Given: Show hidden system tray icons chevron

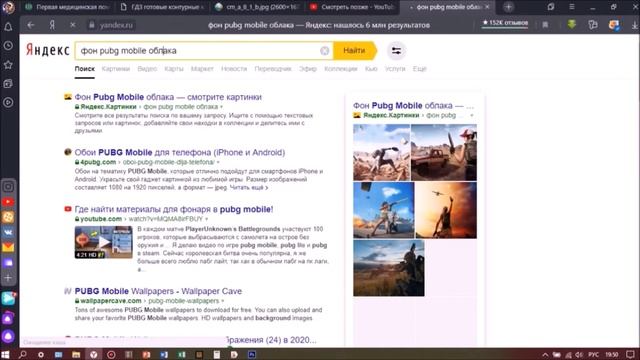Looking at the screenshot, I should point(545,354).
